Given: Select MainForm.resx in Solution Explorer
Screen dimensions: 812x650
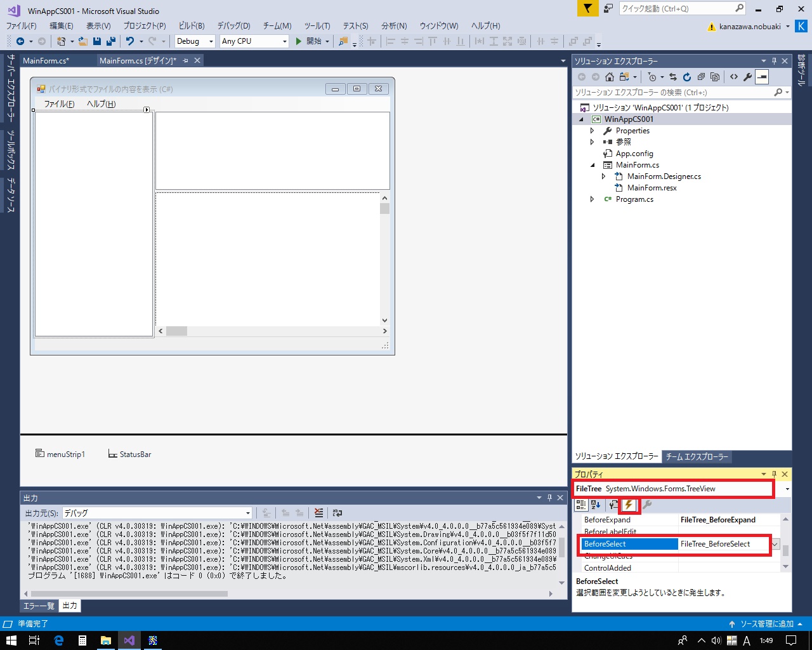Looking at the screenshot, I should (x=652, y=188).
